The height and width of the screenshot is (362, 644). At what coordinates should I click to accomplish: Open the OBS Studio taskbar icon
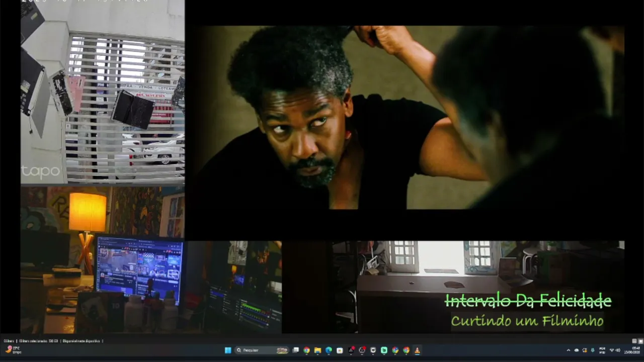coord(362,350)
